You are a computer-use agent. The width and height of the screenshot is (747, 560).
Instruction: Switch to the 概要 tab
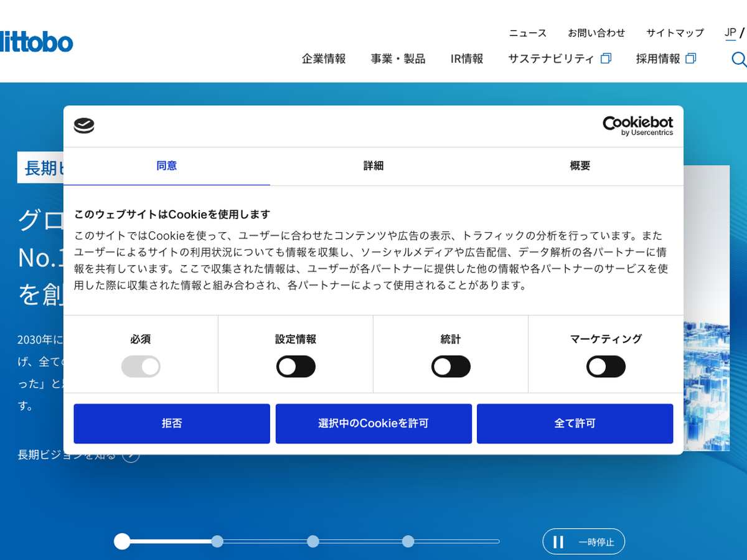[x=580, y=166]
